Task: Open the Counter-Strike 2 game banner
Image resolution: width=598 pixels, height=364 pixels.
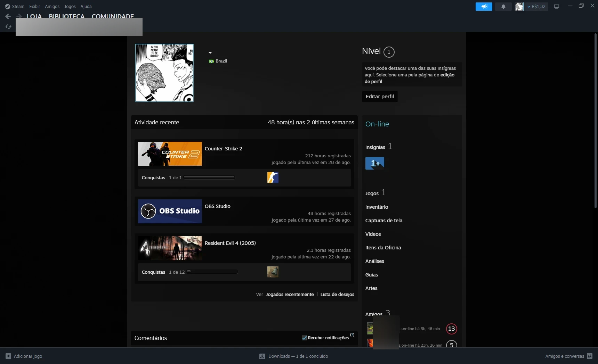Action: pyautogui.click(x=170, y=154)
